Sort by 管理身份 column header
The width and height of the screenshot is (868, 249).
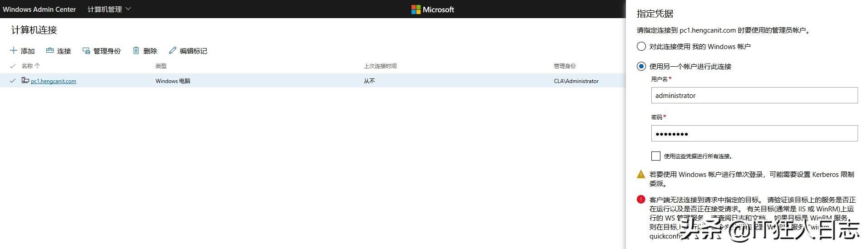565,66
